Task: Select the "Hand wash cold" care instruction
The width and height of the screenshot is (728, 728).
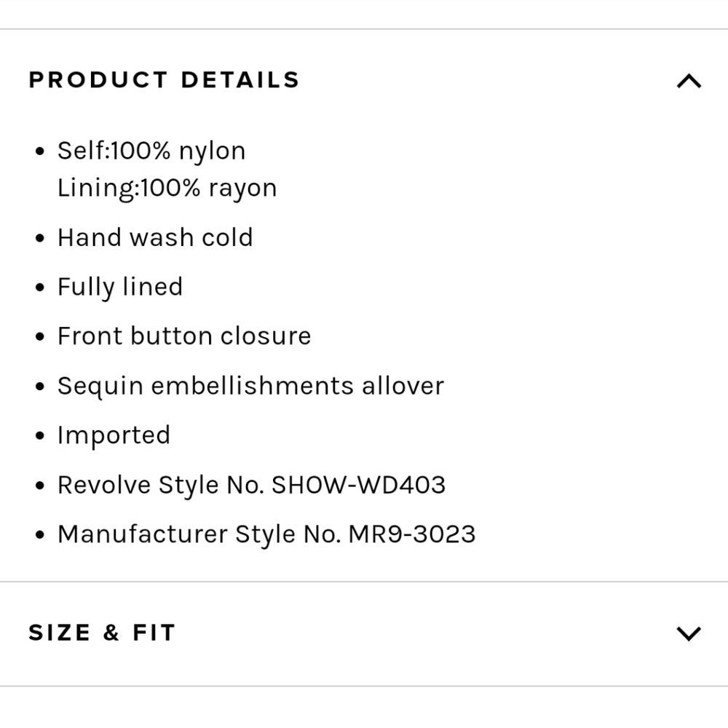Action: point(155,237)
